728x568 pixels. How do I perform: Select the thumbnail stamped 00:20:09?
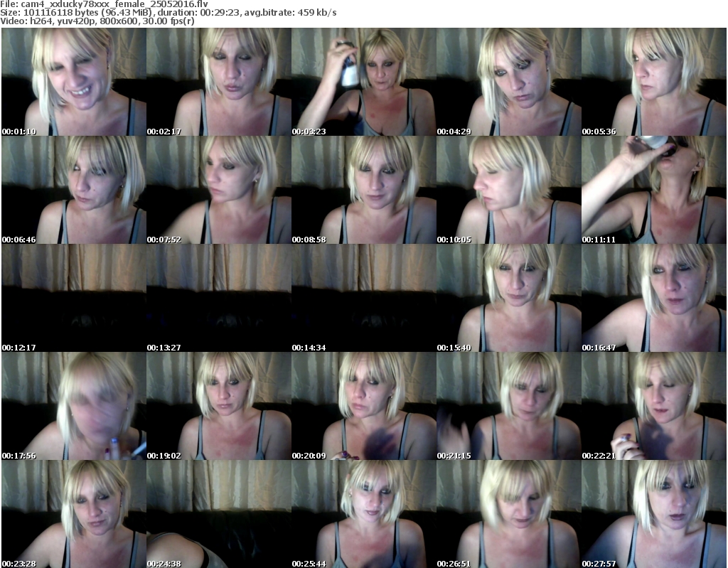coord(363,406)
